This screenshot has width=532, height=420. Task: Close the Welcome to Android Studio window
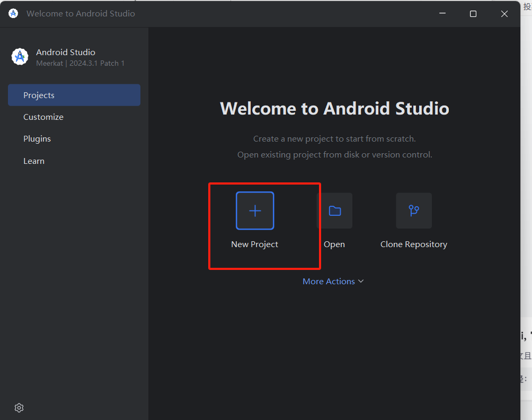coord(504,14)
